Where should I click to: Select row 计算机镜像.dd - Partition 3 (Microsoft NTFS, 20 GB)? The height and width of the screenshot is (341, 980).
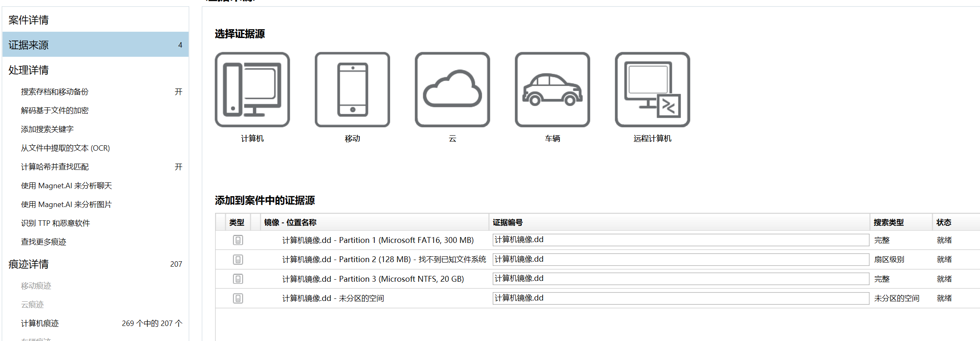(x=598, y=279)
